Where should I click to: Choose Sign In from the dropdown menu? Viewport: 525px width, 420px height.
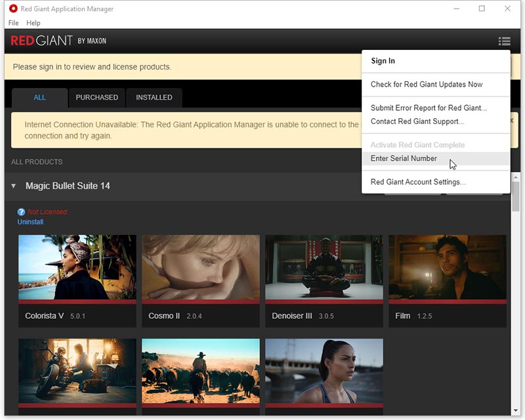click(x=436, y=61)
